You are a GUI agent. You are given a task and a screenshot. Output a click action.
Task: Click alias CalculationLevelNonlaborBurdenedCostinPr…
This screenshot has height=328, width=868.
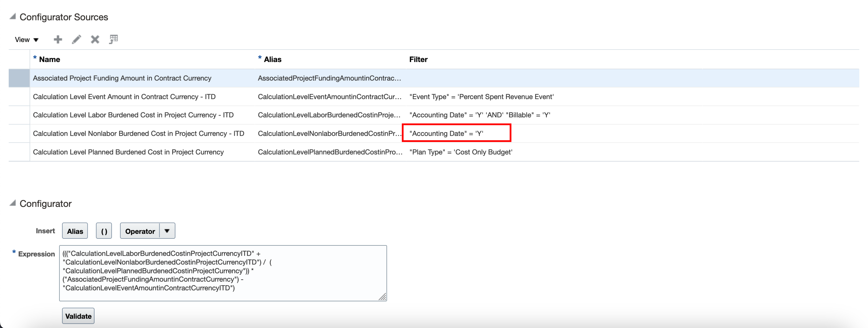[x=330, y=134]
